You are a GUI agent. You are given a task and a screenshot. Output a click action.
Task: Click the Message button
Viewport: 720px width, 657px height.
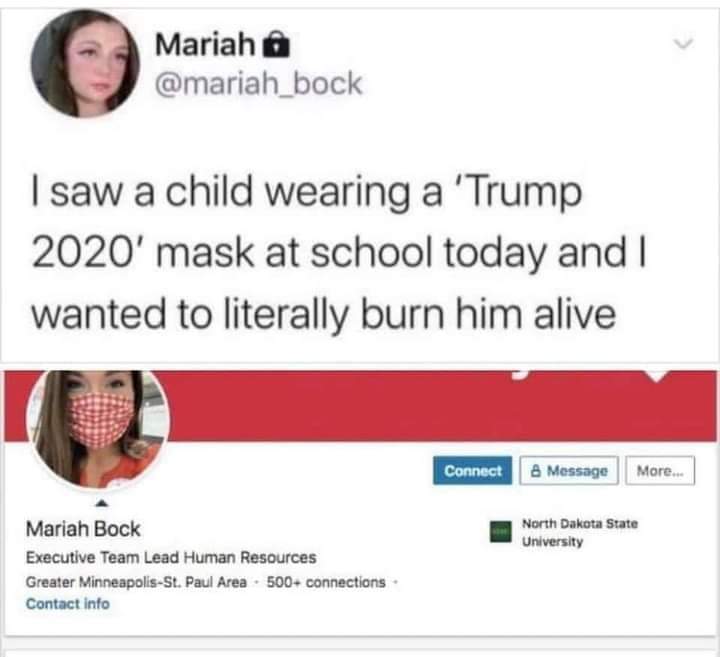tap(569, 471)
